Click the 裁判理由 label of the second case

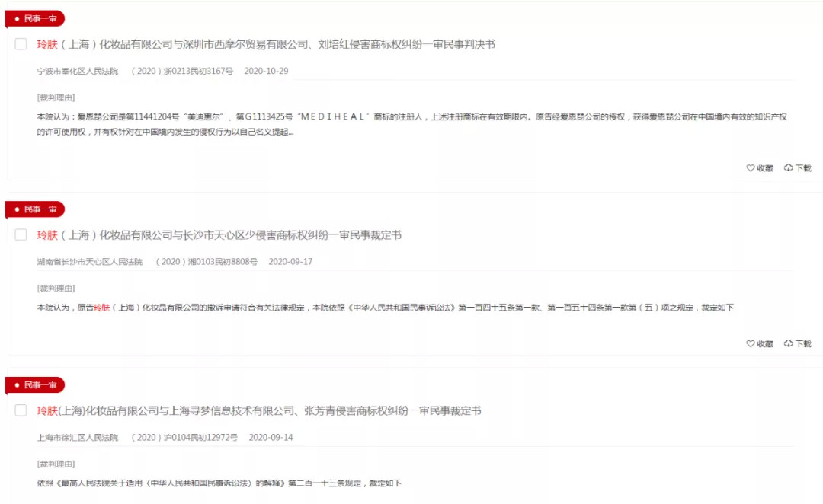point(56,288)
